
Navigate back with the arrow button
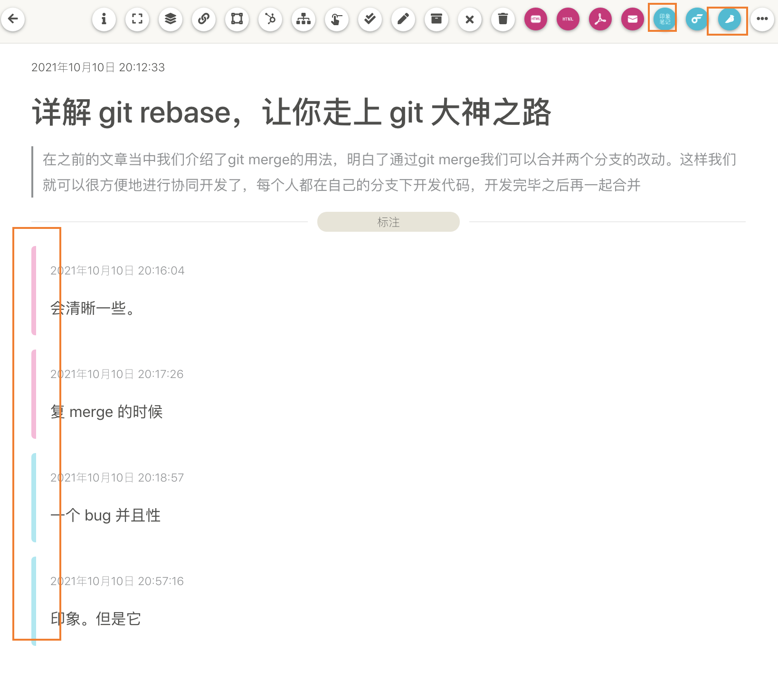13,19
